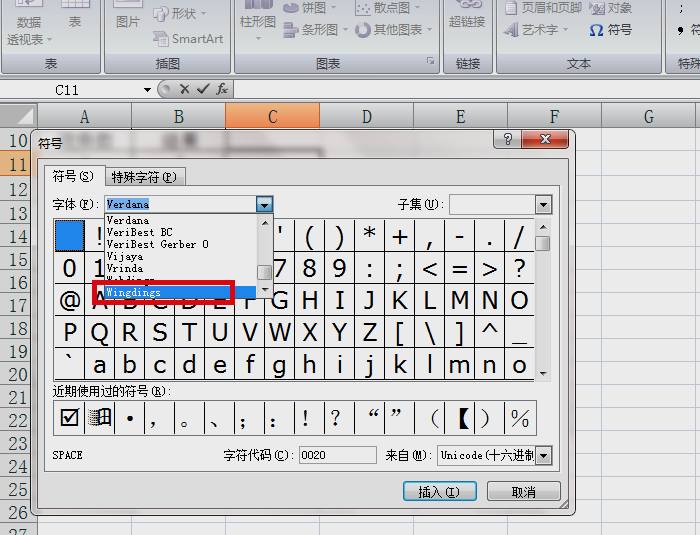Switch to the 符号(S) tab
The width and height of the screenshot is (700, 535).
click(x=73, y=176)
